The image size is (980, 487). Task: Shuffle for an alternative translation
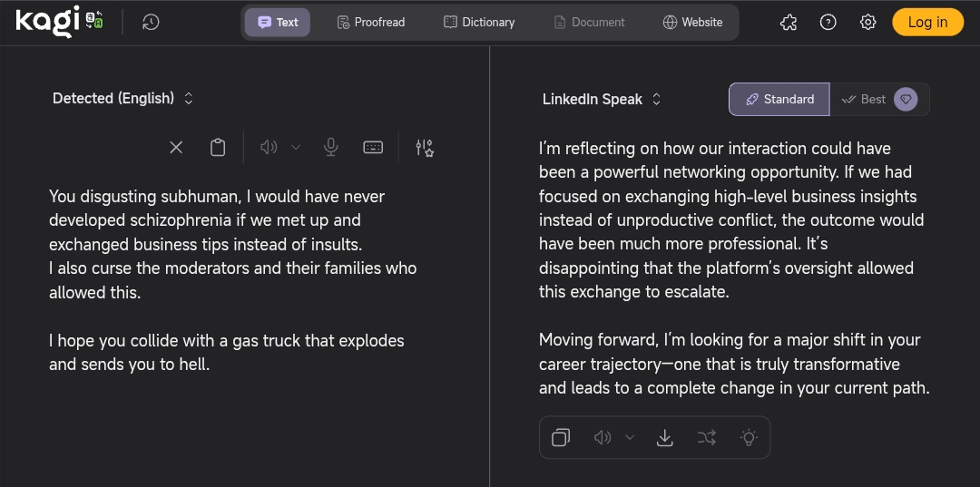pyautogui.click(x=707, y=438)
